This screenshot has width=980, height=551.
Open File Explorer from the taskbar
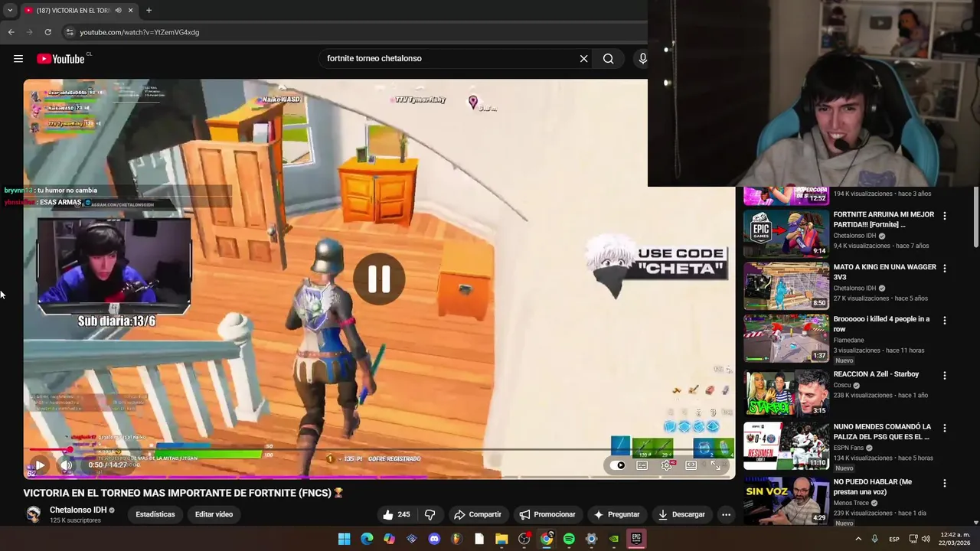coord(501,539)
